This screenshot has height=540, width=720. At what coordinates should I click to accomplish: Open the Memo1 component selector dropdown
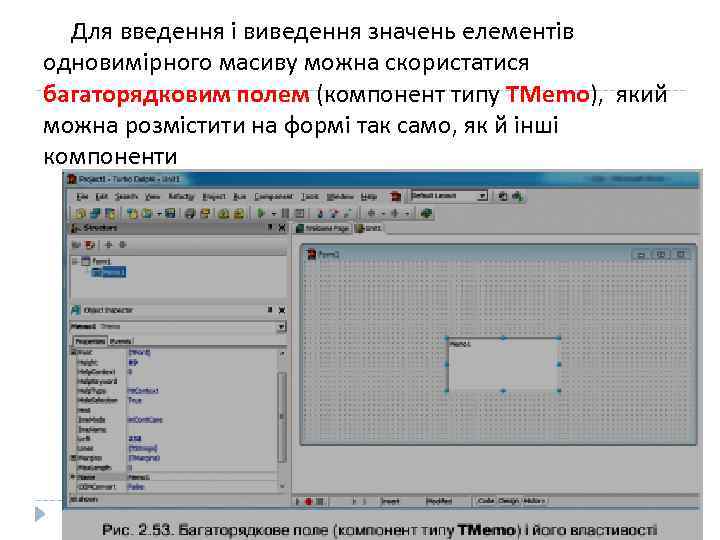[x=281, y=327]
